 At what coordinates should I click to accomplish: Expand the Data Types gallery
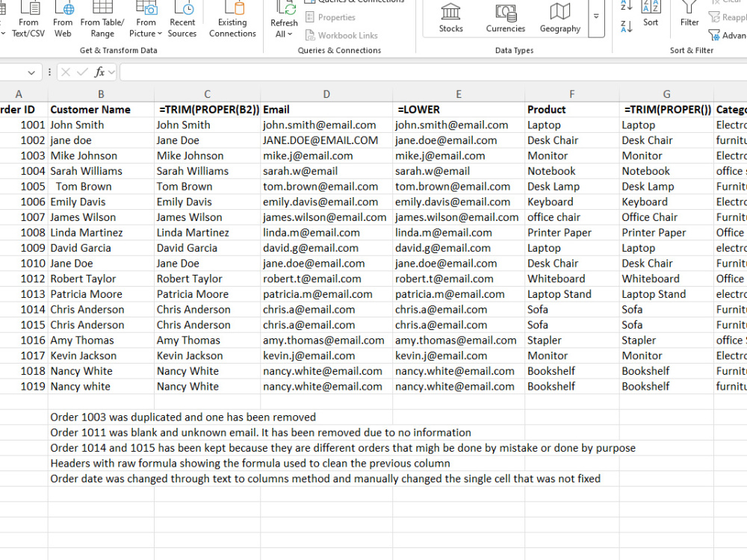tap(596, 17)
